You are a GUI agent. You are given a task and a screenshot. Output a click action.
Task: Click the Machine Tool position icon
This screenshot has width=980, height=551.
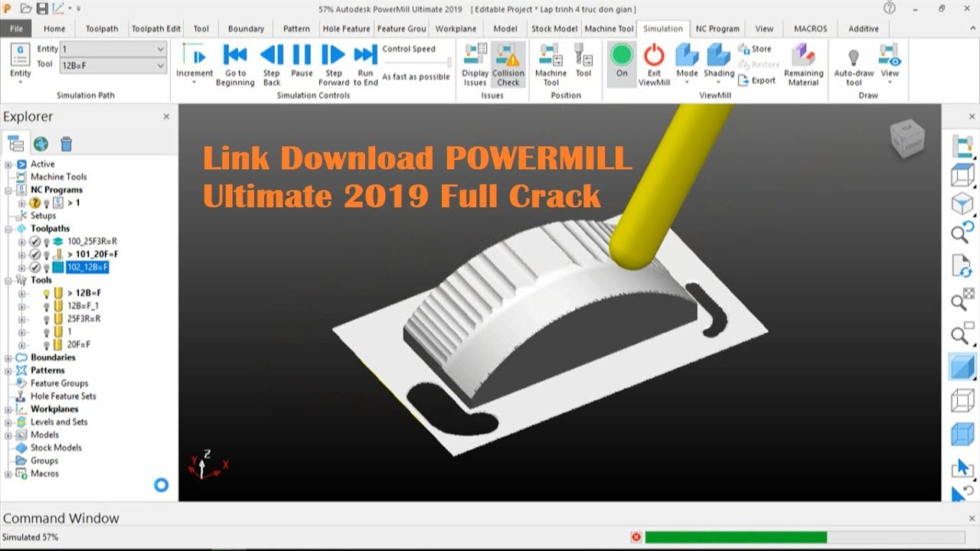pos(550,65)
